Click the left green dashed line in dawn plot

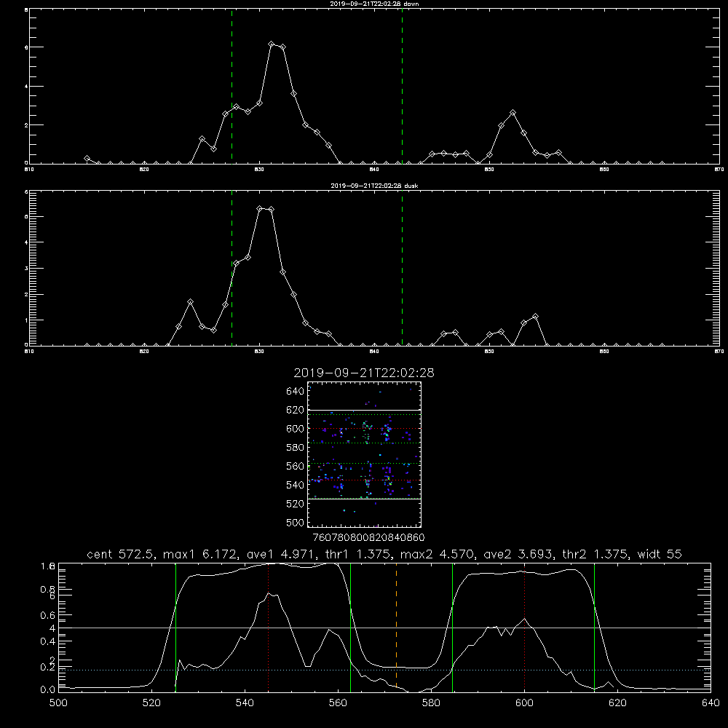[x=232, y=87]
